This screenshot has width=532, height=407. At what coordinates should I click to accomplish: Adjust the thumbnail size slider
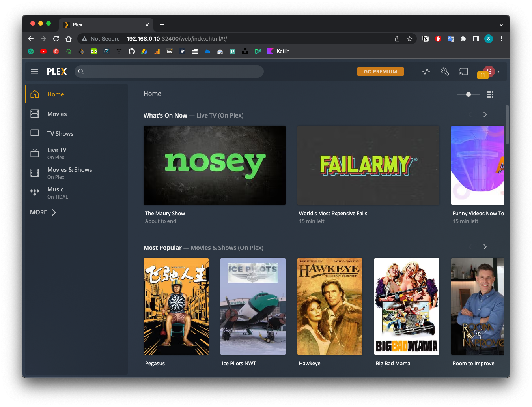469,94
